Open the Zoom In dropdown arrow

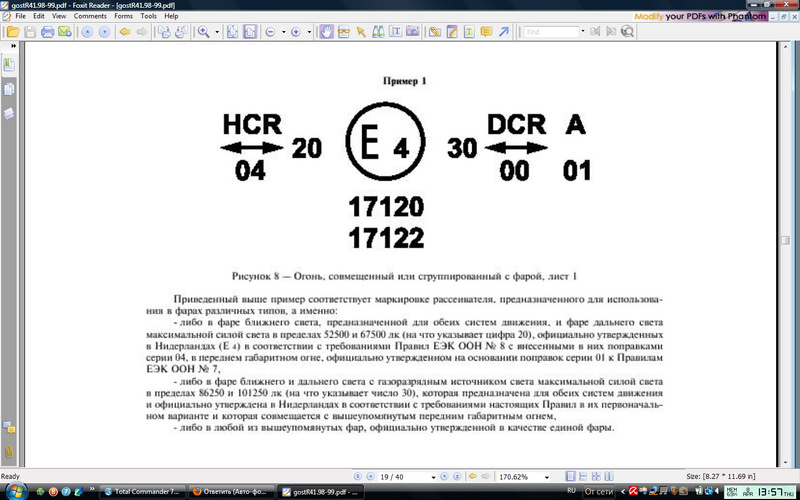(309, 32)
